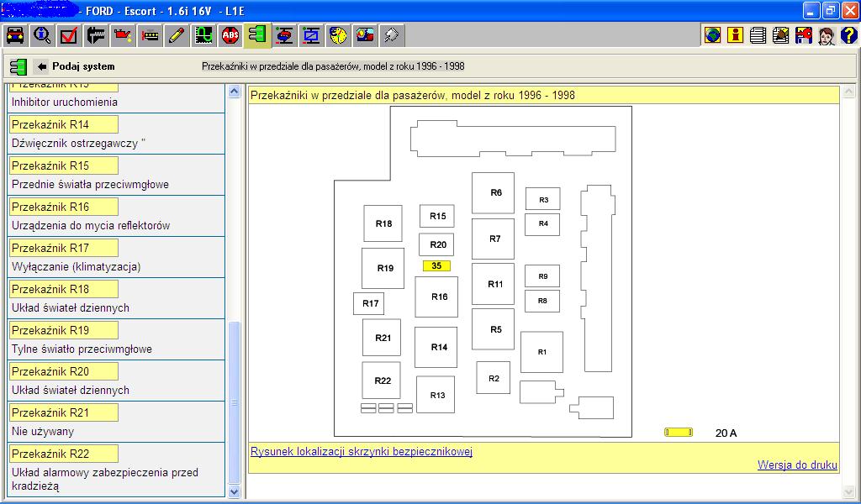
Task: Click the pencil toolbar icon
Action: 177,35
